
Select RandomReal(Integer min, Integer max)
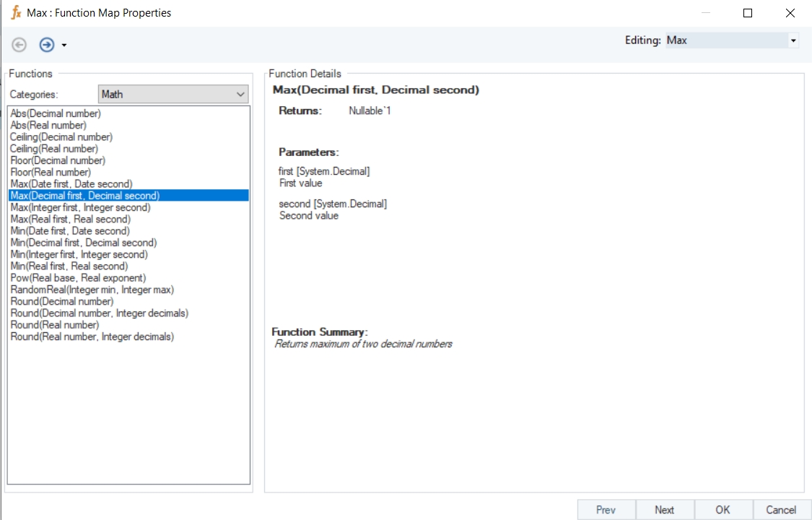pyautogui.click(x=92, y=290)
